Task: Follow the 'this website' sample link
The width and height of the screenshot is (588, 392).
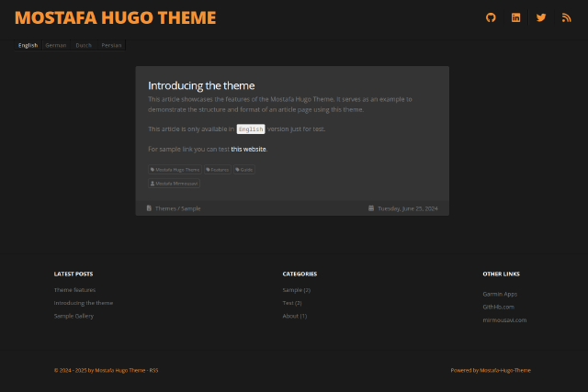Action: coord(248,149)
